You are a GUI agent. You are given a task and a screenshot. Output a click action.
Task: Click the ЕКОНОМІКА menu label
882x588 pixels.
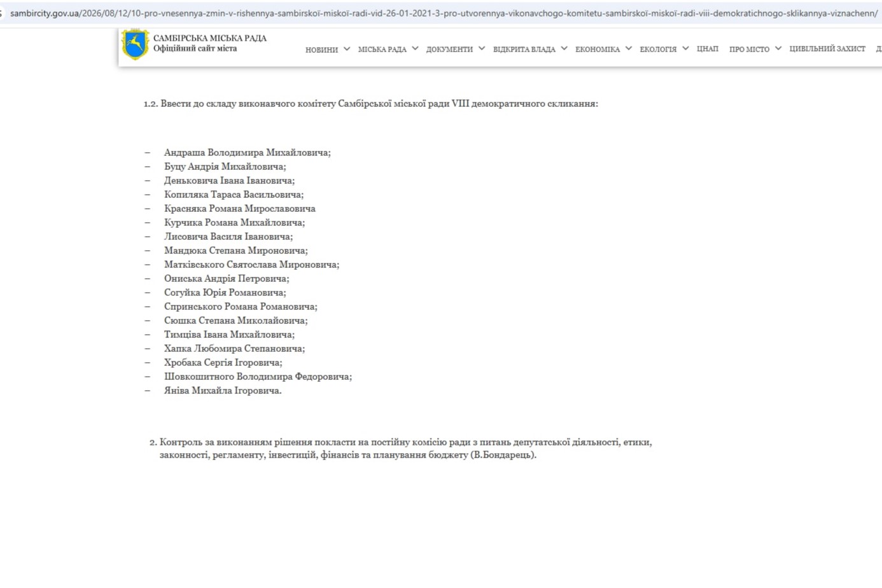pos(598,50)
